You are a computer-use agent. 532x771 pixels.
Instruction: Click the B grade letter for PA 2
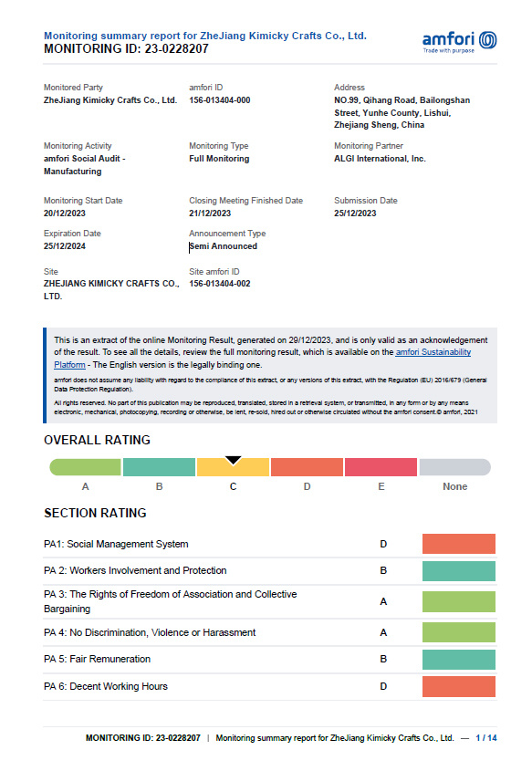click(x=383, y=570)
